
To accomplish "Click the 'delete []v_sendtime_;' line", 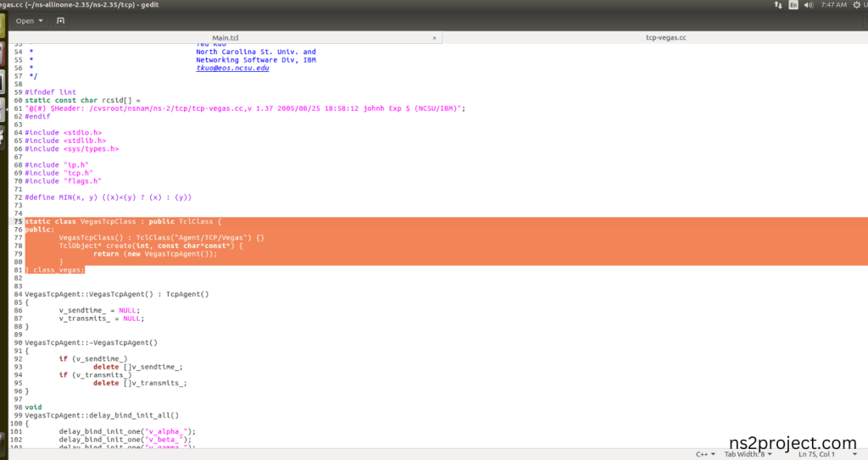I will [x=138, y=367].
